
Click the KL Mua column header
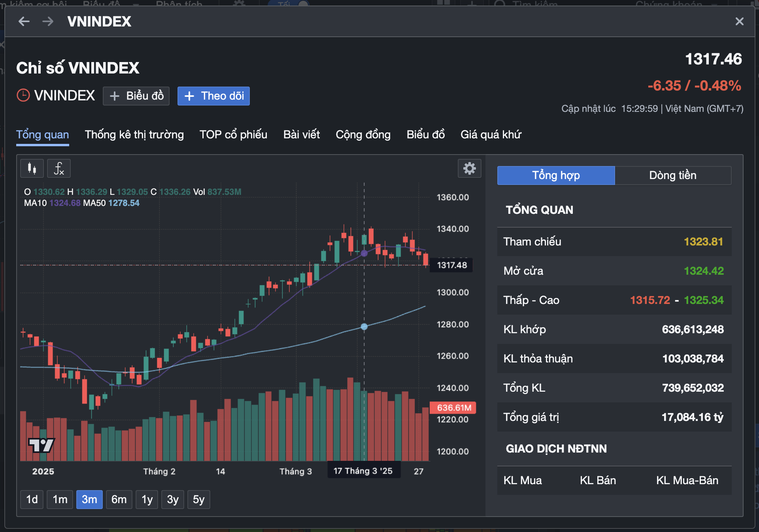523,481
